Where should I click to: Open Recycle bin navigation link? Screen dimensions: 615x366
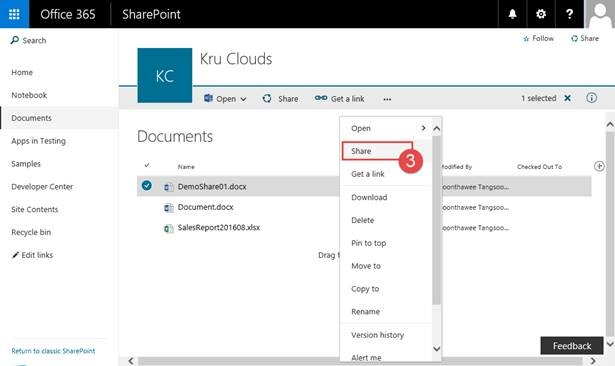coord(31,232)
